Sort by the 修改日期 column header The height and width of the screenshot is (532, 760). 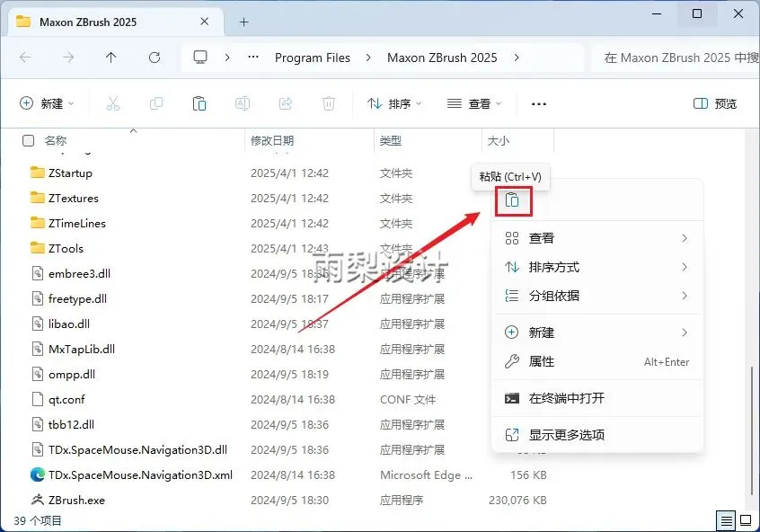tap(272, 140)
